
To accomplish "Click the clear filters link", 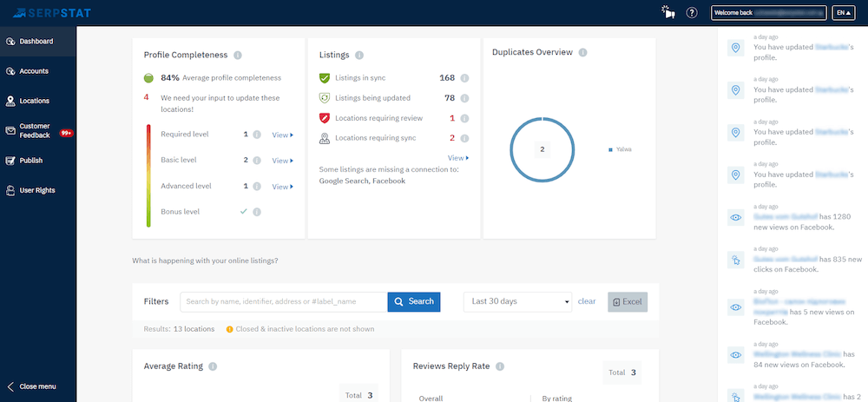I will (587, 301).
